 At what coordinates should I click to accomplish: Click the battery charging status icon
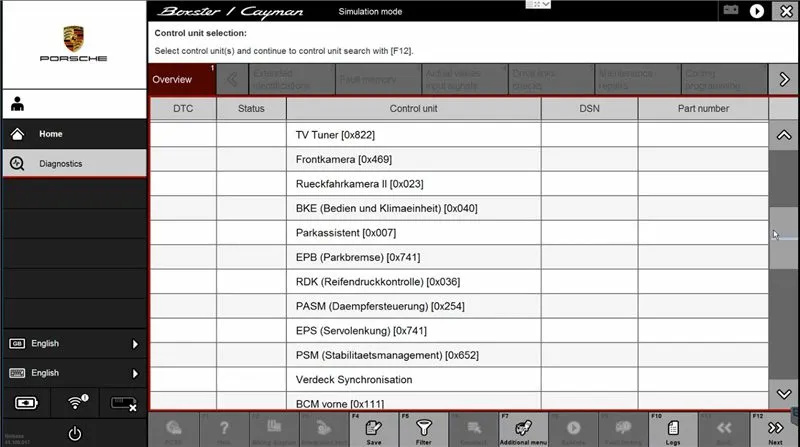pyautogui.click(x=26, y=403)
